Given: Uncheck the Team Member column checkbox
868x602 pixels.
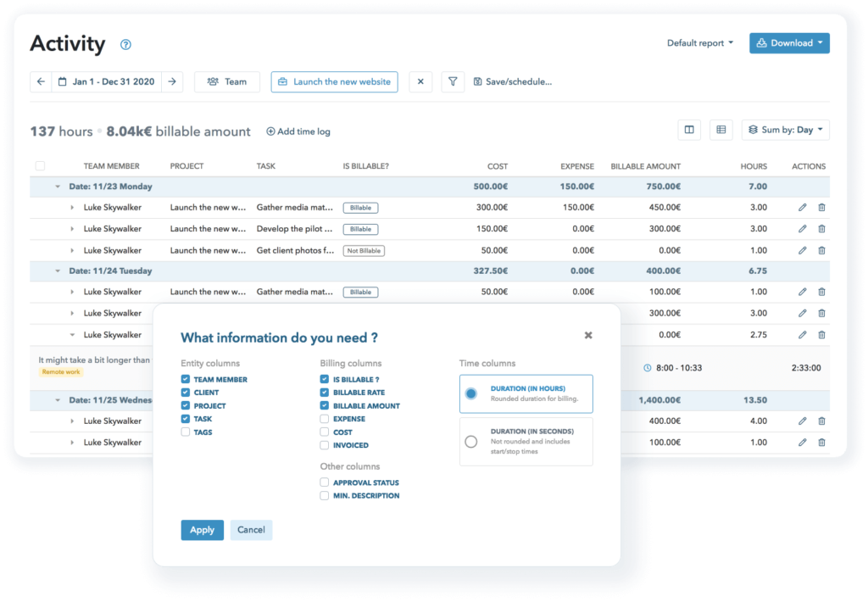Looking at the screenshot, I should click(x=186, y=379).
